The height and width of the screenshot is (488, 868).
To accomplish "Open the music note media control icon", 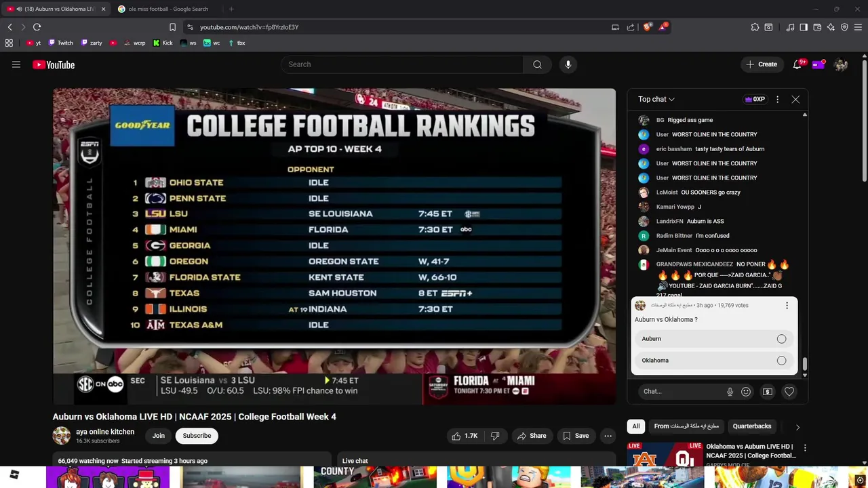I will [790, 27].
